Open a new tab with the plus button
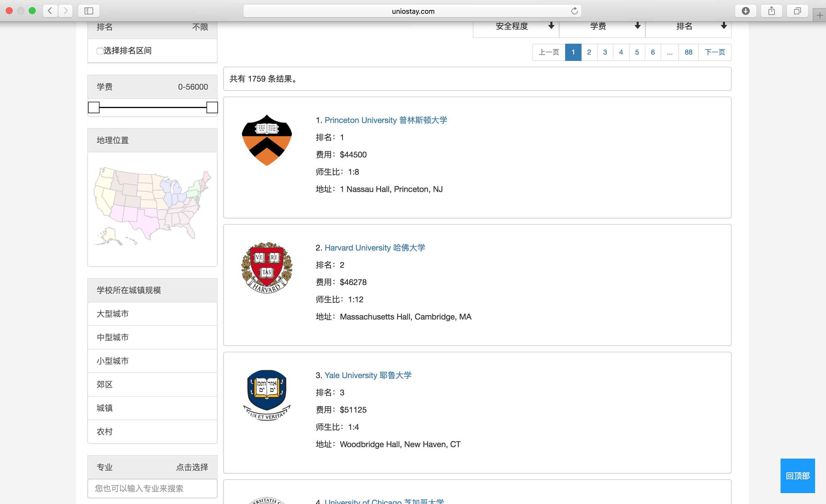This screenshot has height=504, width=826. pos(820,15)
